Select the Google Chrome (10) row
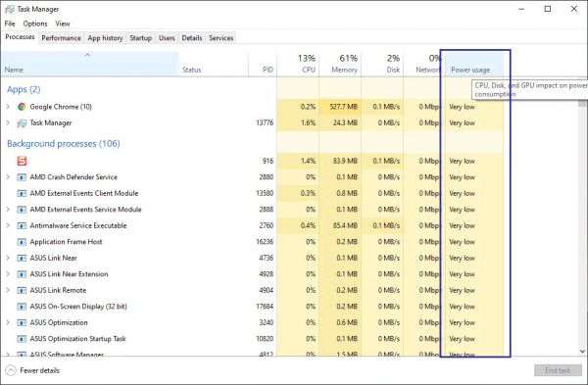 point(252,107)
